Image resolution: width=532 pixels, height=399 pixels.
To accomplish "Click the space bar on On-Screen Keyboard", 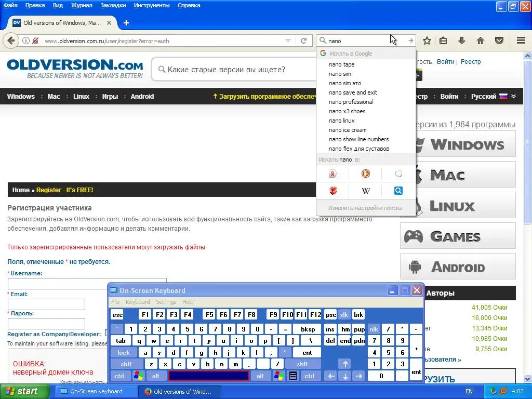I will tap(209, 376).
